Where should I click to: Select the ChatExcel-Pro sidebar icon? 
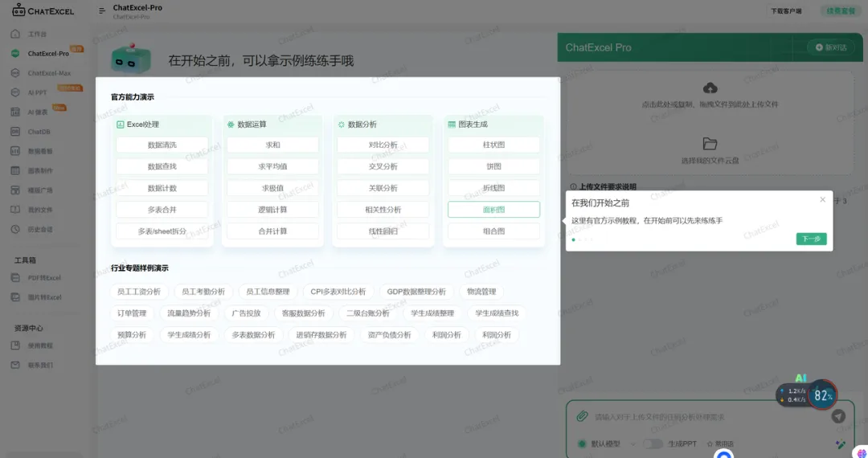(x=15, y=53)
